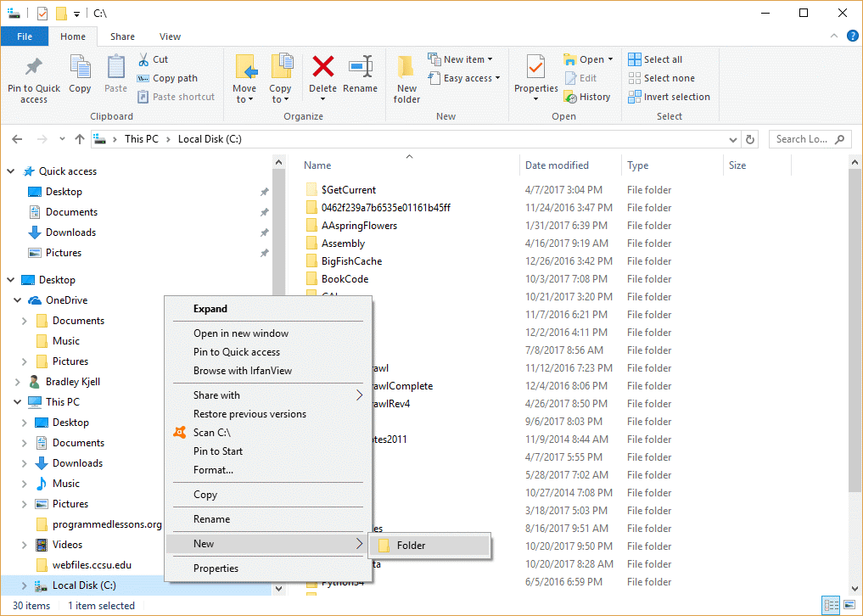The height and width of the screenshot is (616, 863).
Task: Click the file list vertical scrollbar
Action: 855,330
